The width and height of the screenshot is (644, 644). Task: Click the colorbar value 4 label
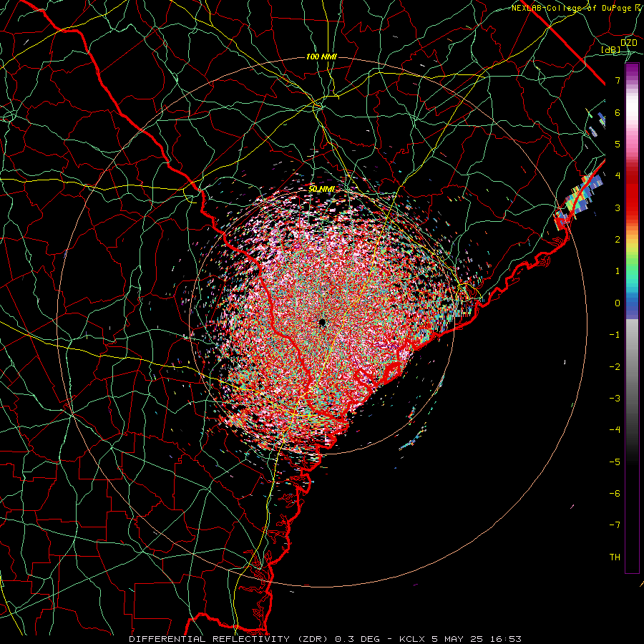pyautogui.click(x=618, y=176)
